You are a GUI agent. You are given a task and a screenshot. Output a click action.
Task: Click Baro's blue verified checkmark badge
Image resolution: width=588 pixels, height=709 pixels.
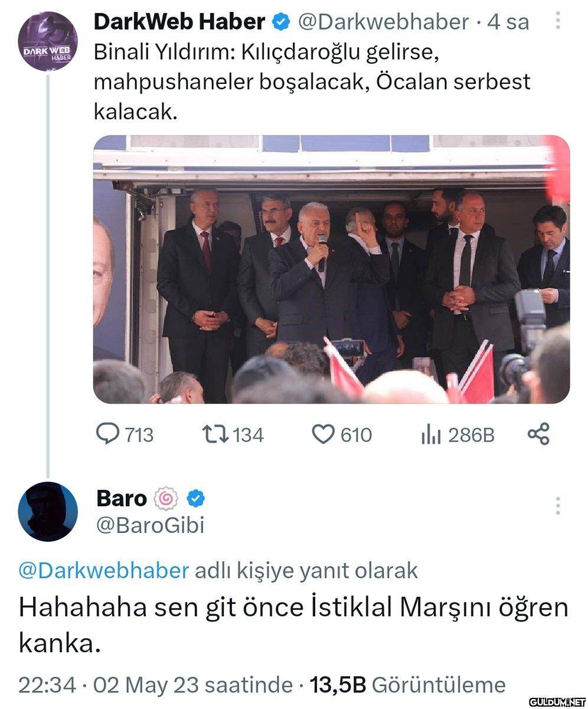pos(195,499)
